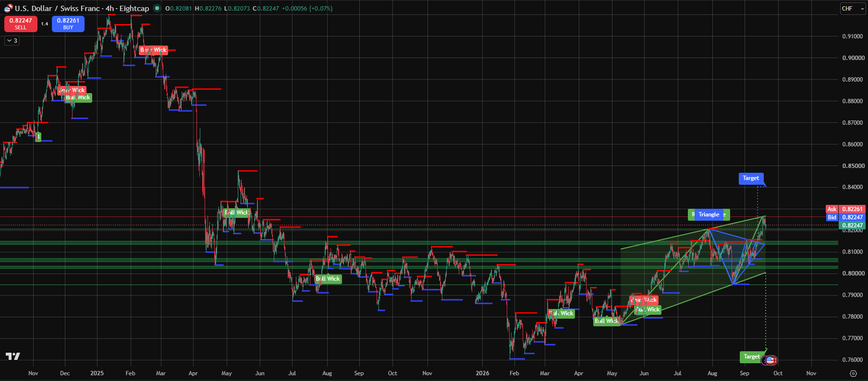This screenshot has height=381, width=868.
Task: Click the 0.91000 price scale label
Action: pos(853,36)
